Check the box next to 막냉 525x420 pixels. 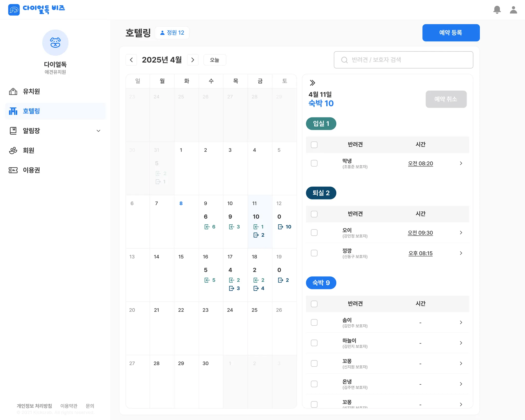pos(314,163)
